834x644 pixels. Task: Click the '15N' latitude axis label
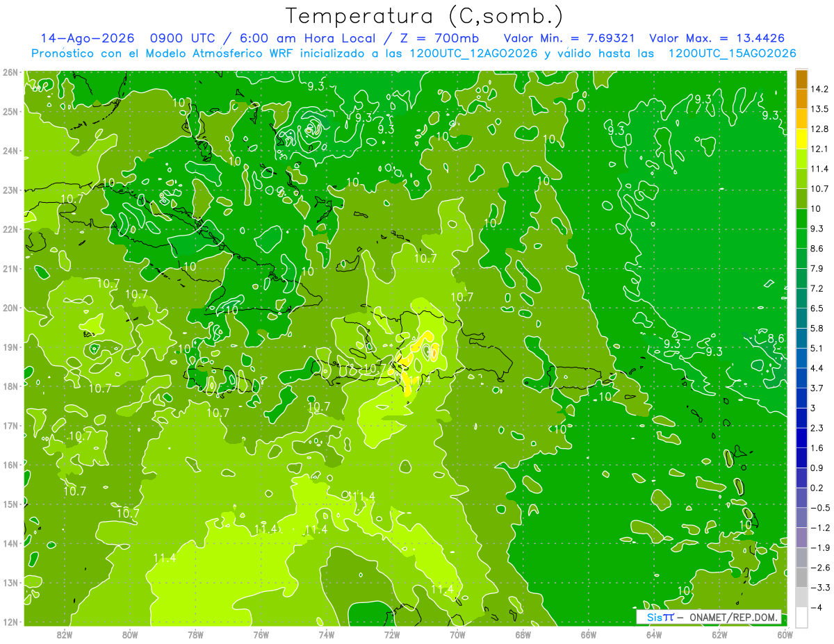[10, 504]
